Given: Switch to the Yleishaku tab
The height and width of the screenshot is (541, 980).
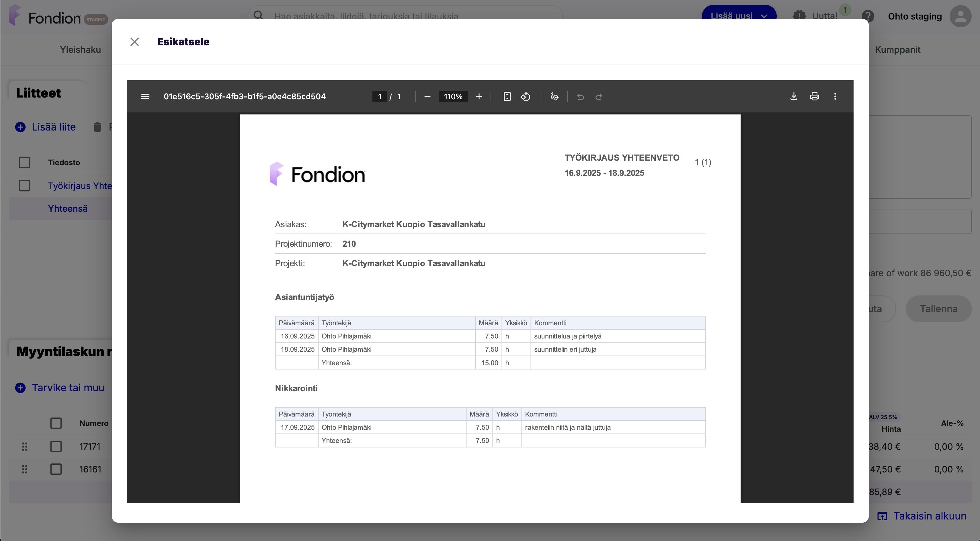Looking at the screenshot, I should point(80,50).
